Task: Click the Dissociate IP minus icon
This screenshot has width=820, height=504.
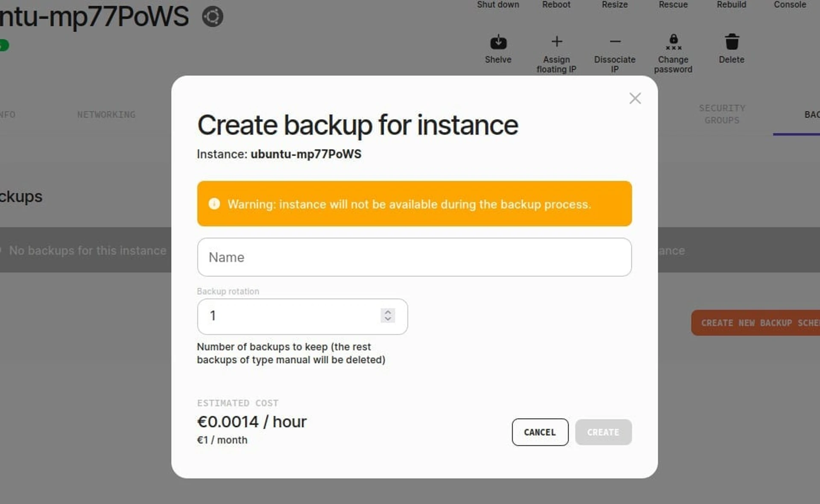Action: [x=615, y=41]
